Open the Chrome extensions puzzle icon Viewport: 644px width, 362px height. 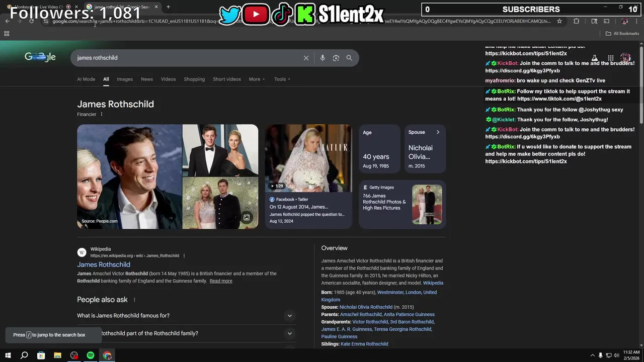[576, 21]
